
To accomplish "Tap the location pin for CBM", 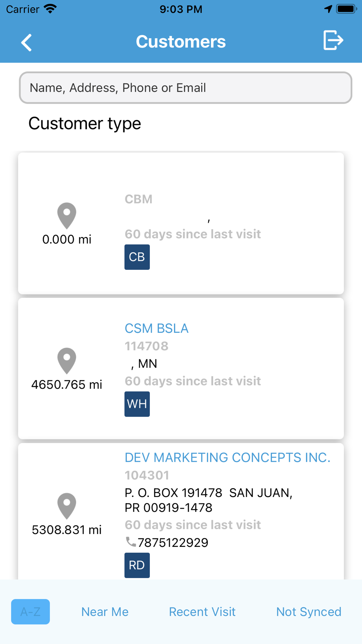I will click(67, 216).
